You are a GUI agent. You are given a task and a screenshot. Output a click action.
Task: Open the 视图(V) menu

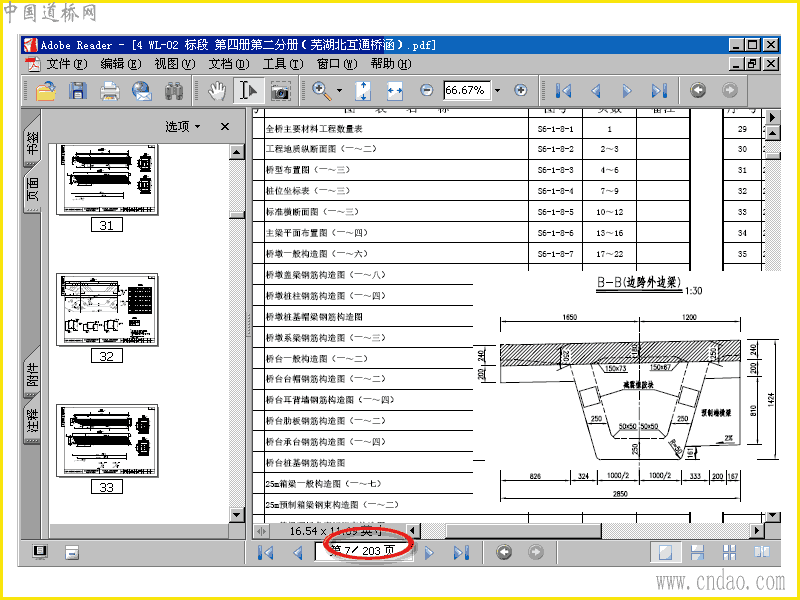(x=174, y=64)
